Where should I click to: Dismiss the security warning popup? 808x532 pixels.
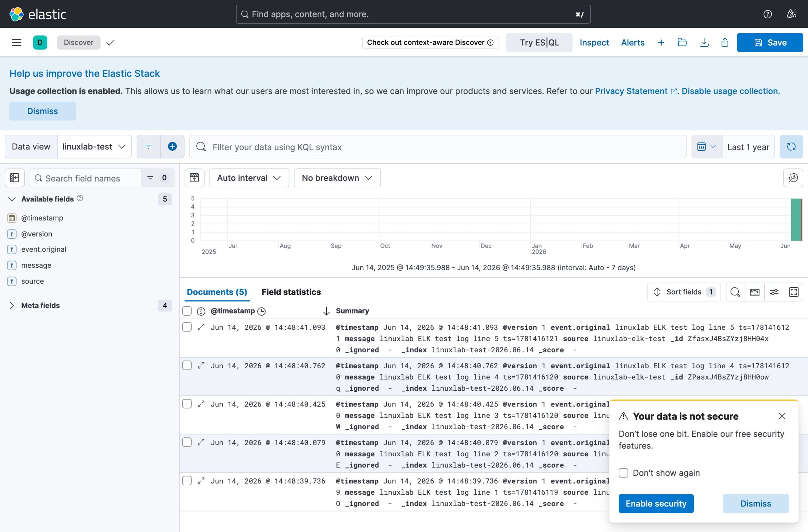[756, 504]
